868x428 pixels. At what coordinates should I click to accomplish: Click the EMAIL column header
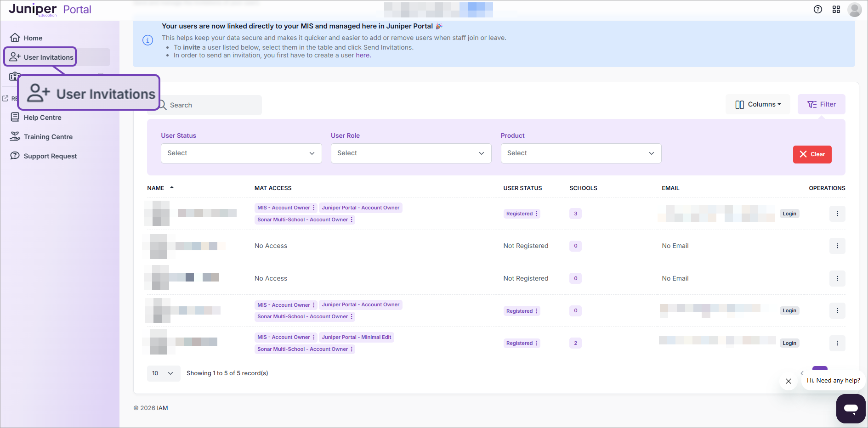click(670, 188)
